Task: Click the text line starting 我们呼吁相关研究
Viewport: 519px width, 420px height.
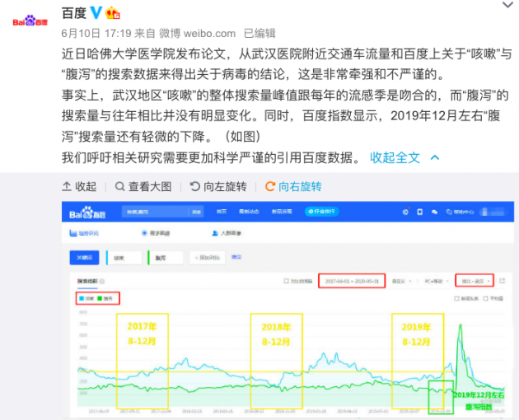Action: [211, 158]
